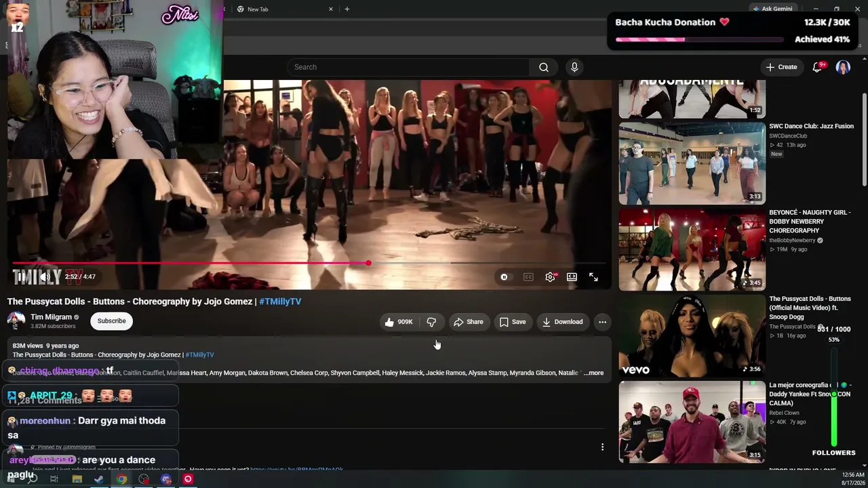868x488 pixels.
Task: Like the video with thumbs up
Action: coord(398,322)
